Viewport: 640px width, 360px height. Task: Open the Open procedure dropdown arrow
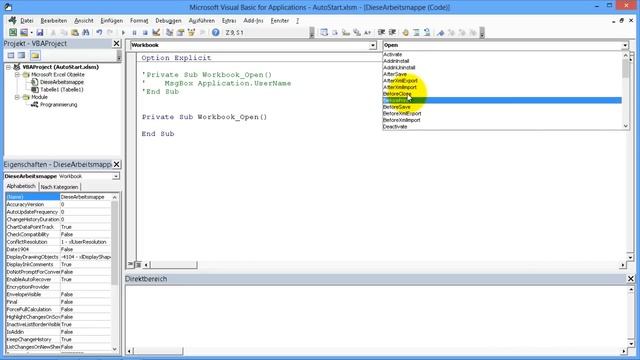click(x=625, y=45)
